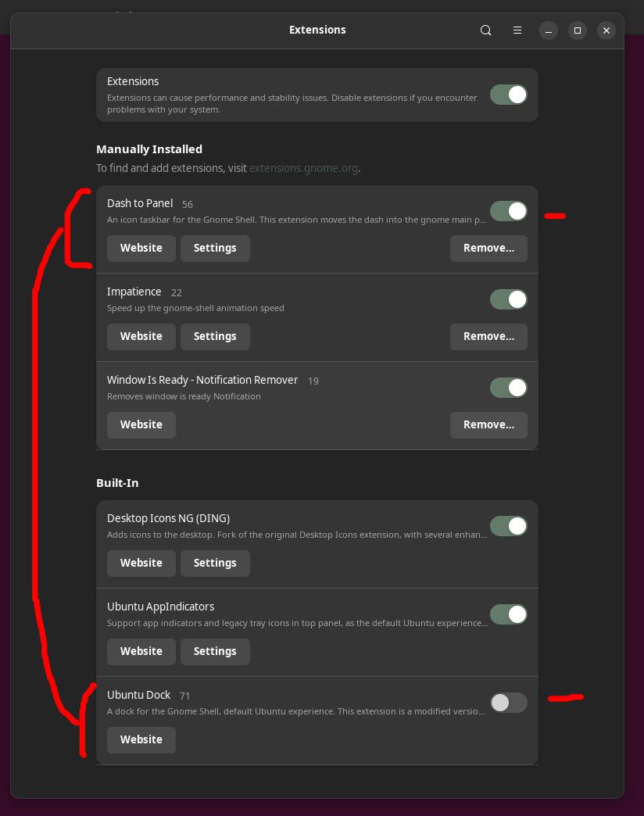Switch off Ubuntu AppIndicators extension
The width and height of the screenshot is (644, 816).
[509, 614]
